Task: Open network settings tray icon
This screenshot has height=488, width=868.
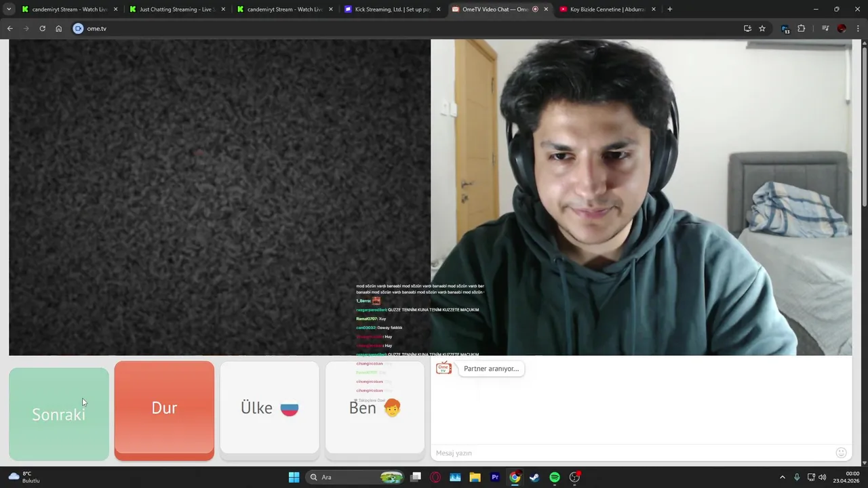Action: click(x=811, y=477)
